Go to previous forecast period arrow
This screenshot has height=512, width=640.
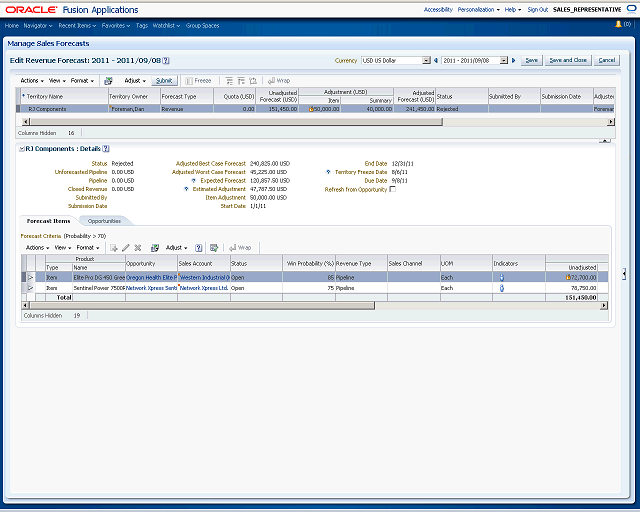click(436, 60)
